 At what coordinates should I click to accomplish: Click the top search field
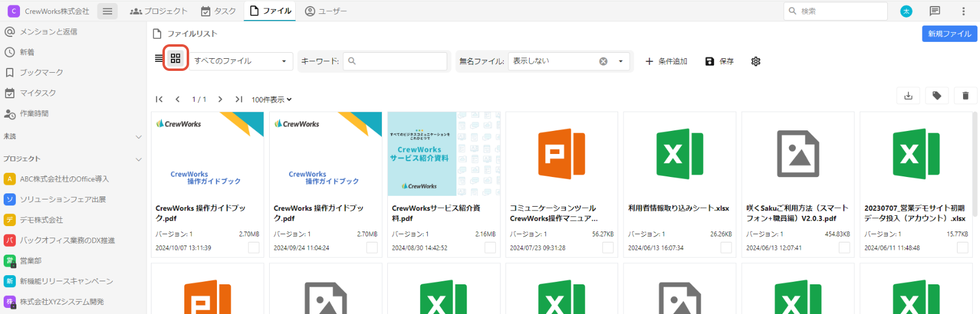click(835, 11)
